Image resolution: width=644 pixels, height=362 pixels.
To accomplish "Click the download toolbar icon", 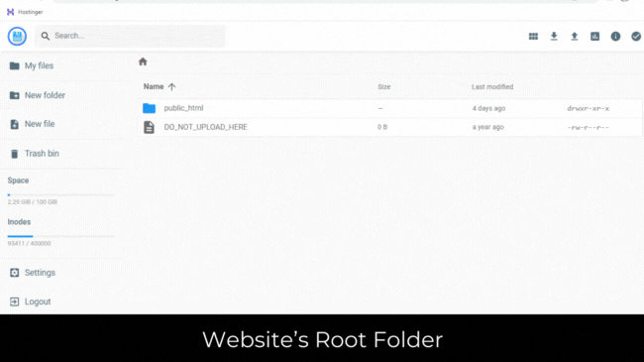I will tap(554, 36).
